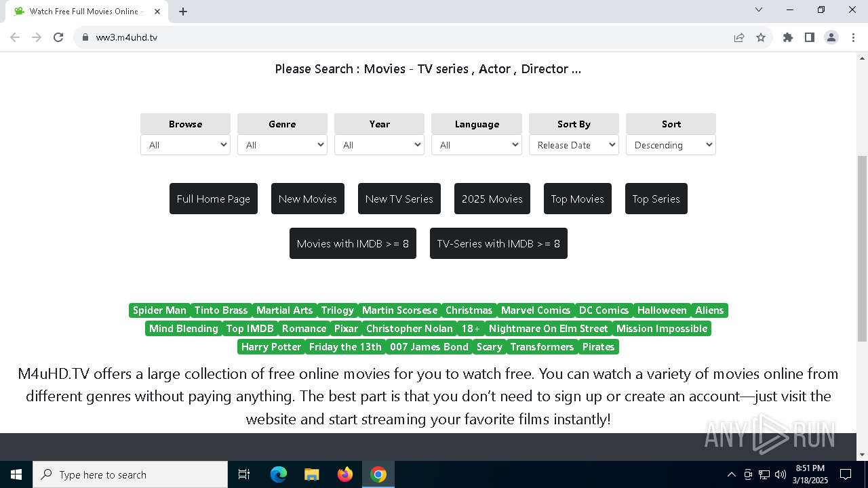This screenshot has height=488, width=868.
Task: View Top Series
Action: click(x=656, y=199)
